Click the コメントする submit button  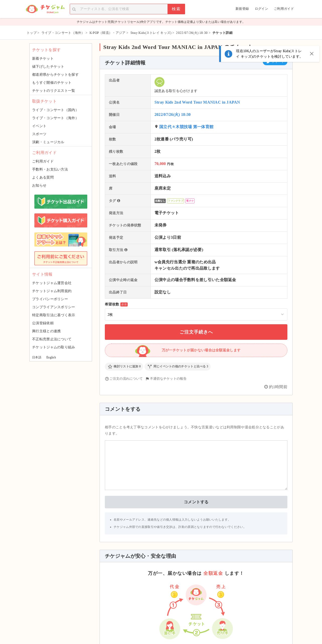[196, 502]
